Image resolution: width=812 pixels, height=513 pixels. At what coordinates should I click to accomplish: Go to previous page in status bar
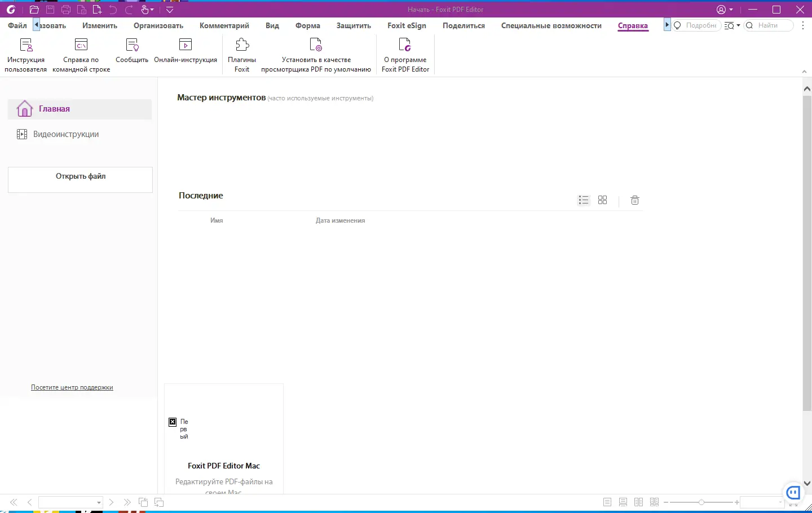[30, 502]
